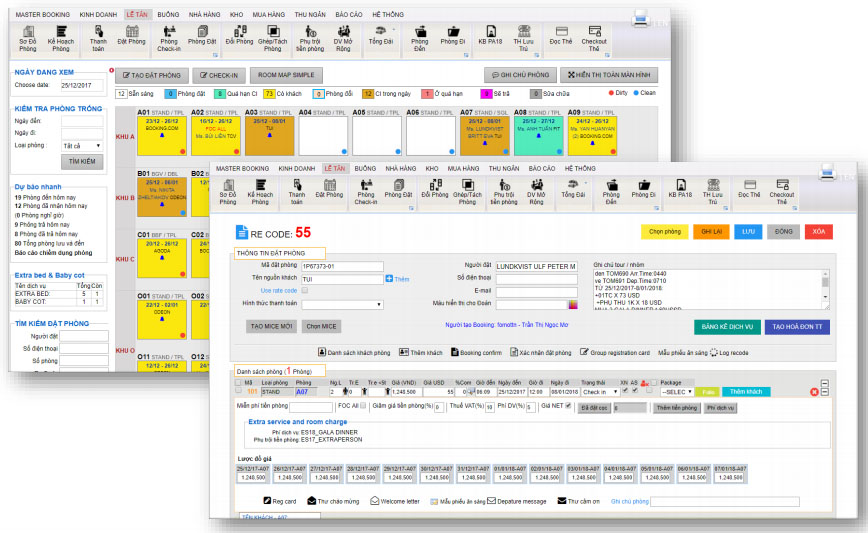Screen dimensions: 868x533
Task: Toggle the Use rate code checkbox
Action: pyautogui.click(x=304, y=290)
